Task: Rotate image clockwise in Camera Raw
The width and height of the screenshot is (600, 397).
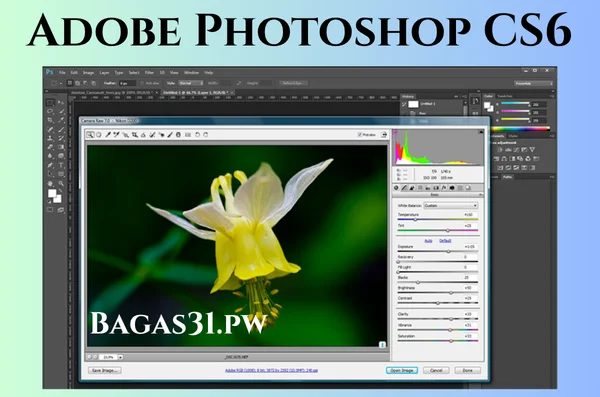Action: click(206, 135)
